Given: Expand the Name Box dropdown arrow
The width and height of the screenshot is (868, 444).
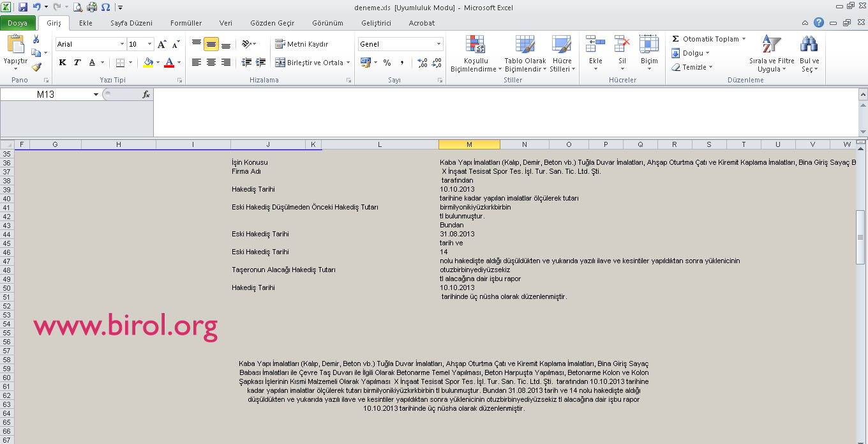Looking at the screenshot, I should tap(96, 95).
